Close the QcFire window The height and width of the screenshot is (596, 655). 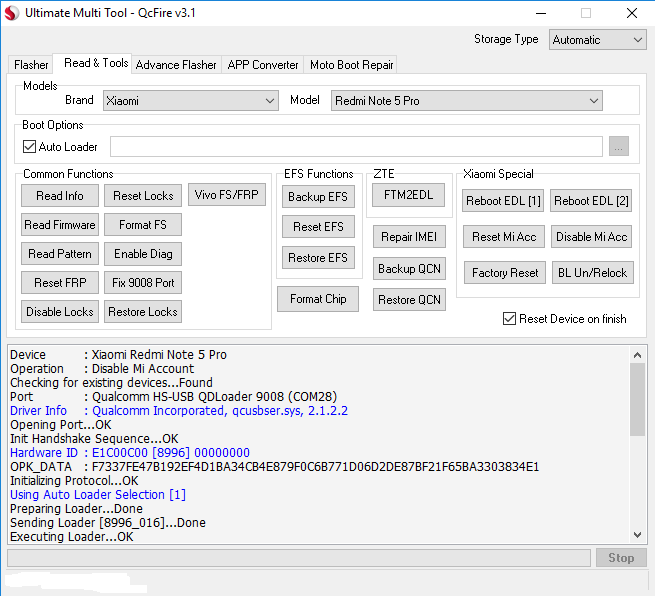[632, 13]
